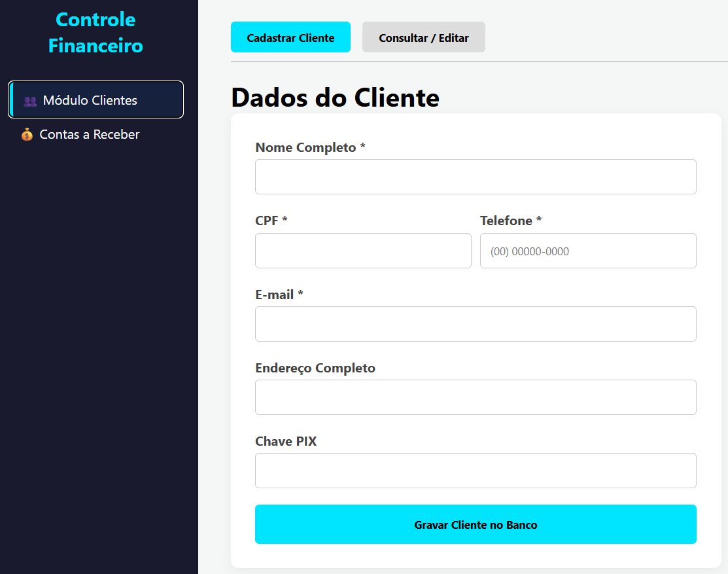Click the CPF * label
The width and height of the screenshot is (728, 574).
[271, 221]
